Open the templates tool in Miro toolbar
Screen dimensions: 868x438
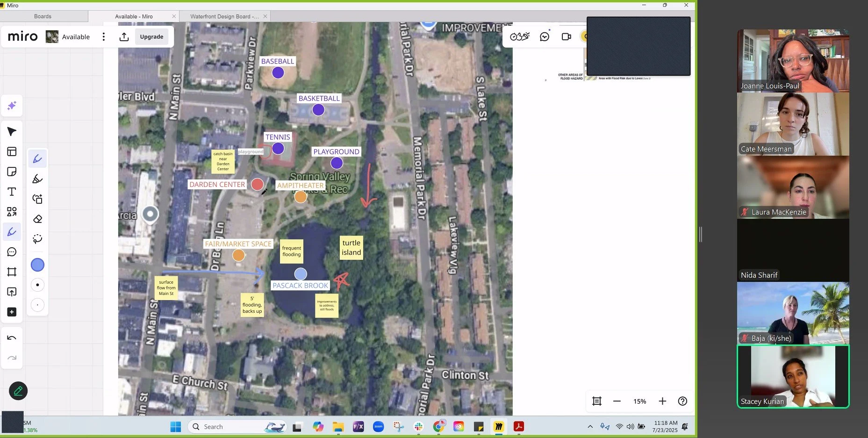click(12, 151)
